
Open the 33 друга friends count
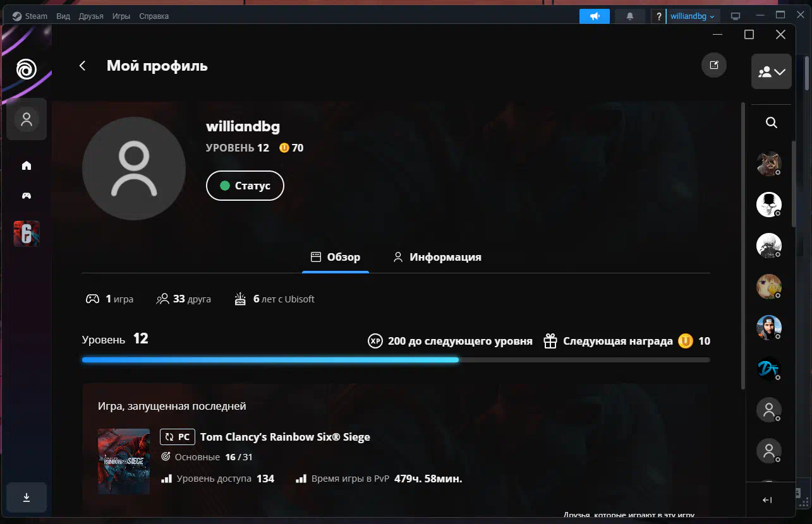coord(184,299)
